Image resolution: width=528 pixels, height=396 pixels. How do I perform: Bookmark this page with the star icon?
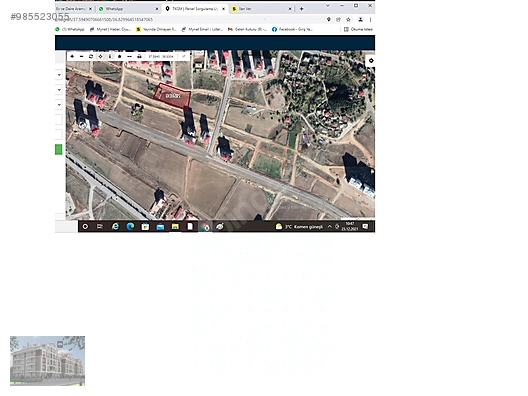tap(349, 20)
